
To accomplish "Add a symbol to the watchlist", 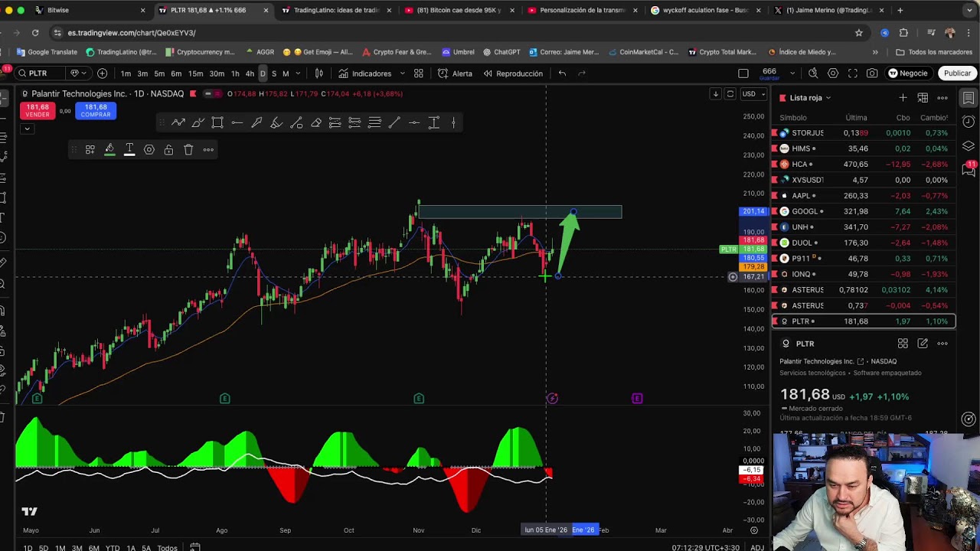I will pyautogui.click(x=903, y=98).
